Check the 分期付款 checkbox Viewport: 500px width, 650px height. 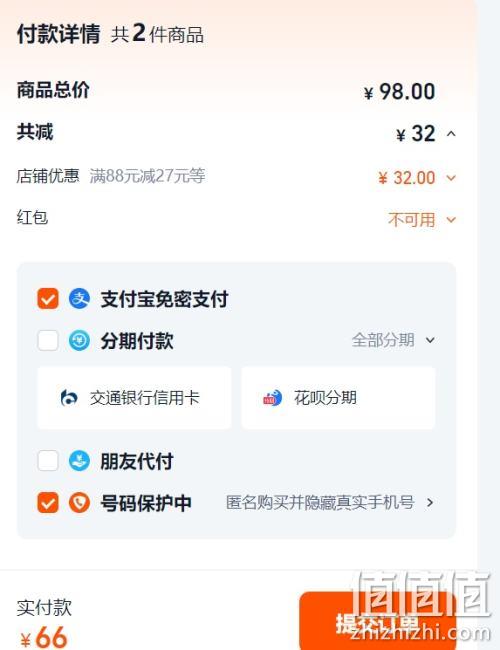pos(48,341)
